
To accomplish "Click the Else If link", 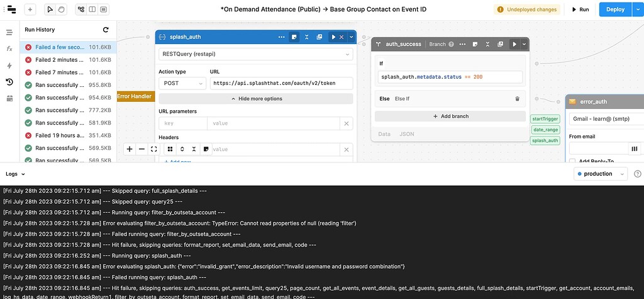I will point(402,99).
